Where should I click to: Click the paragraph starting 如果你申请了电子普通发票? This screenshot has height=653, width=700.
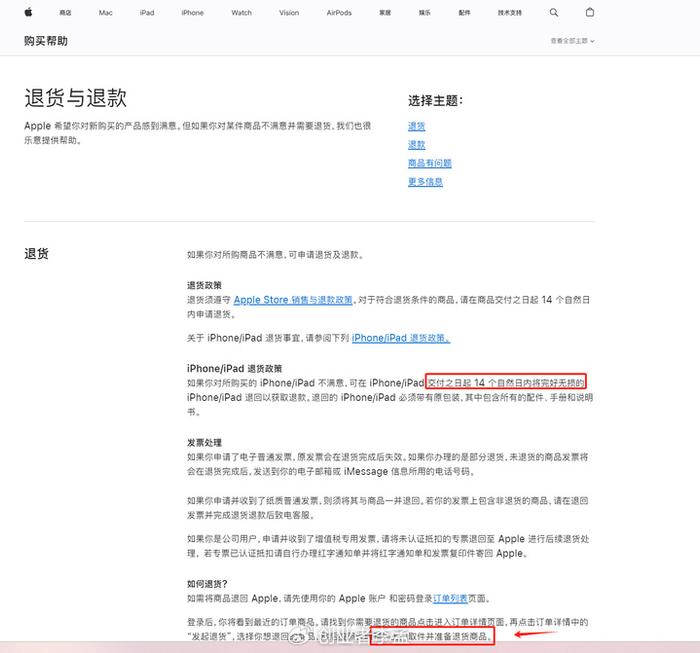[388, 464]
